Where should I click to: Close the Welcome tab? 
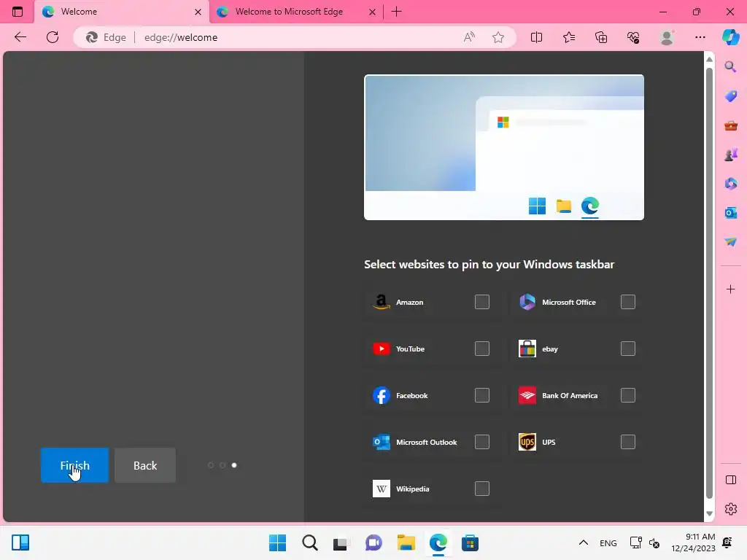pos(198,12)
